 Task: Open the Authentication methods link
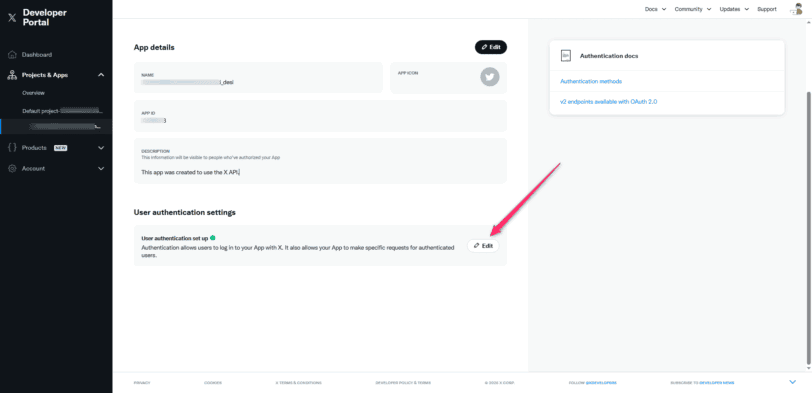[x=591, y=81]
